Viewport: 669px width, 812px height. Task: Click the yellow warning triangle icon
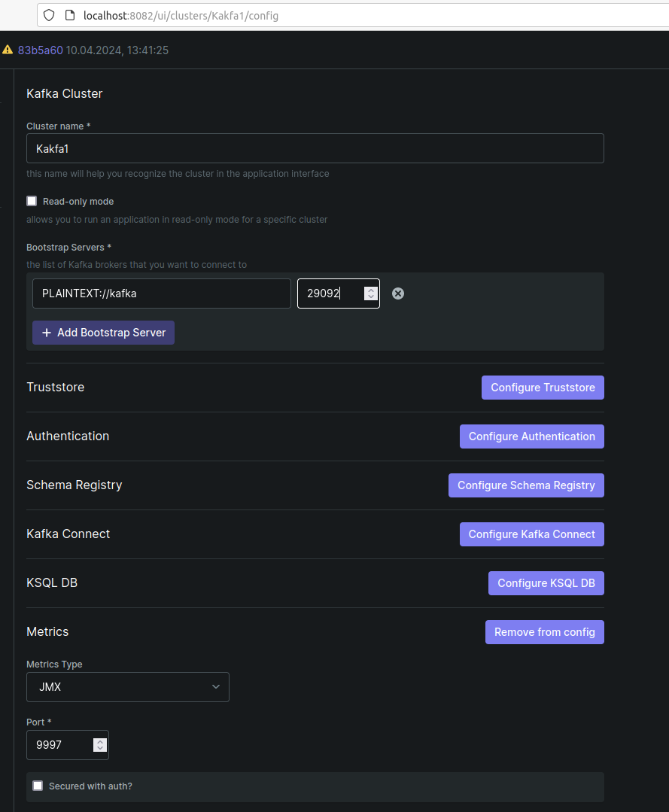pyautogui.click(x=8, y=50)
